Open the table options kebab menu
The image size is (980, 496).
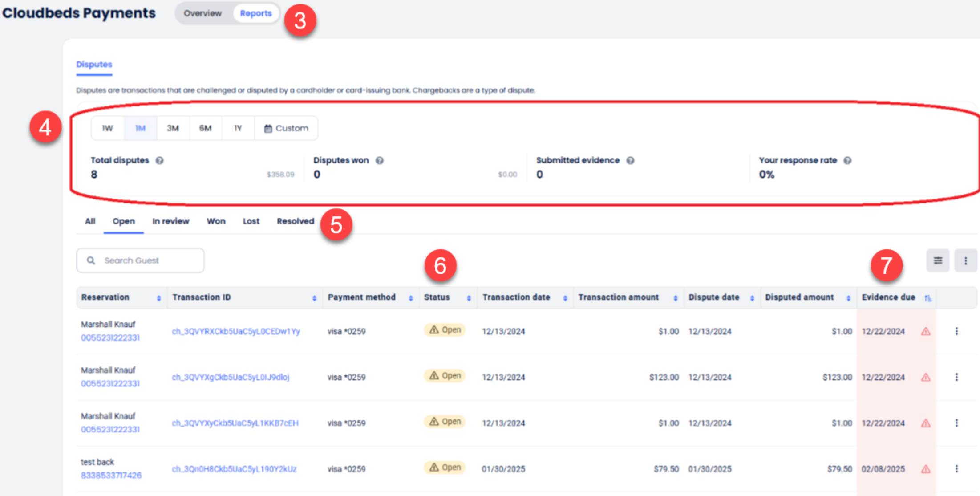pyautogui.click(x=965, y=260)
